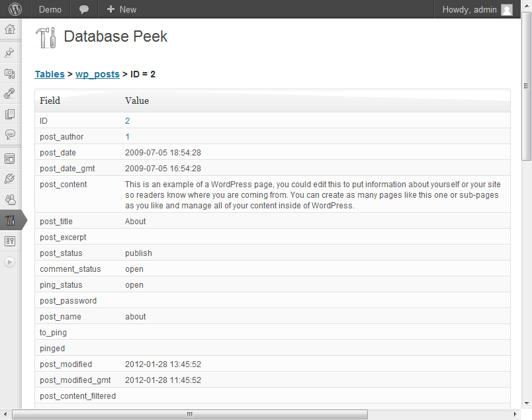This screenshot has height=420, width=532.
Task: Open the Howdy, admin account menu
Action: (477, 9)
